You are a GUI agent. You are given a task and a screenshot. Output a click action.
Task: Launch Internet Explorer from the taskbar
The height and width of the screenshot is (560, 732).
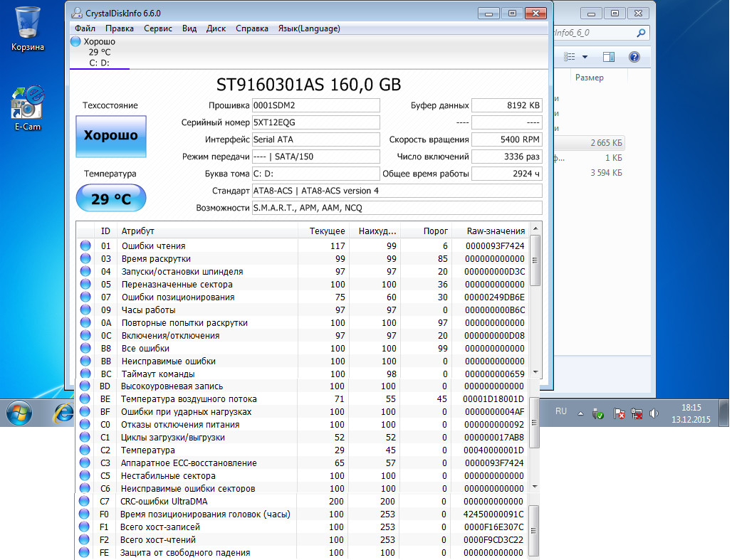(66, 412)
